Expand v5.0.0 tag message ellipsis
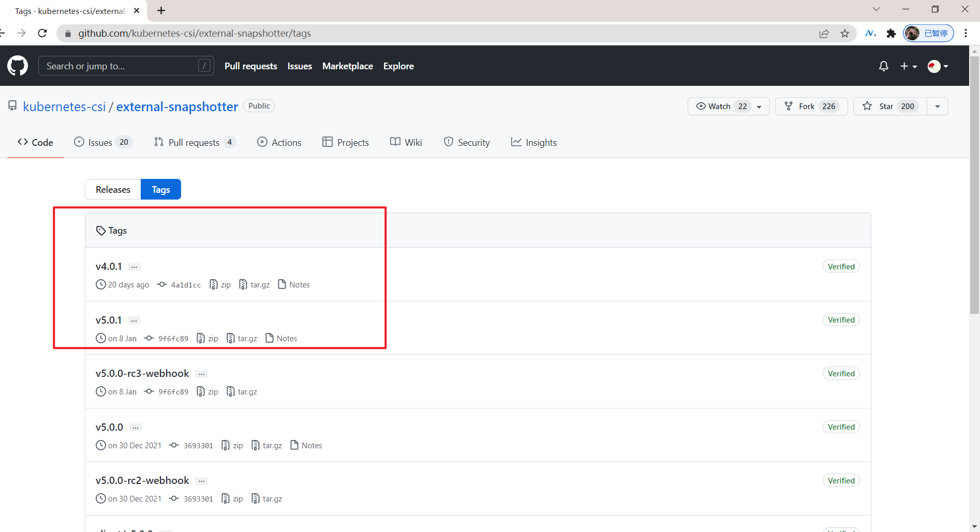The width and height of the screenshot is (980, 532). tap(136, 428)
